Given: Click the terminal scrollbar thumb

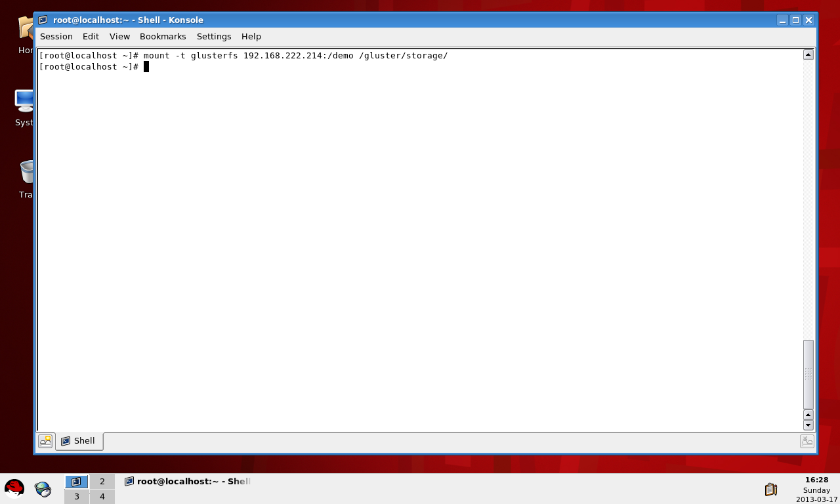Looking at the screenshot, I should click(x=808, y=374).
